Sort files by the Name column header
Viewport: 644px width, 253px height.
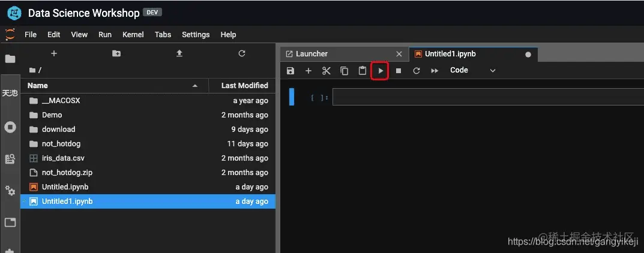click(115, 85)
